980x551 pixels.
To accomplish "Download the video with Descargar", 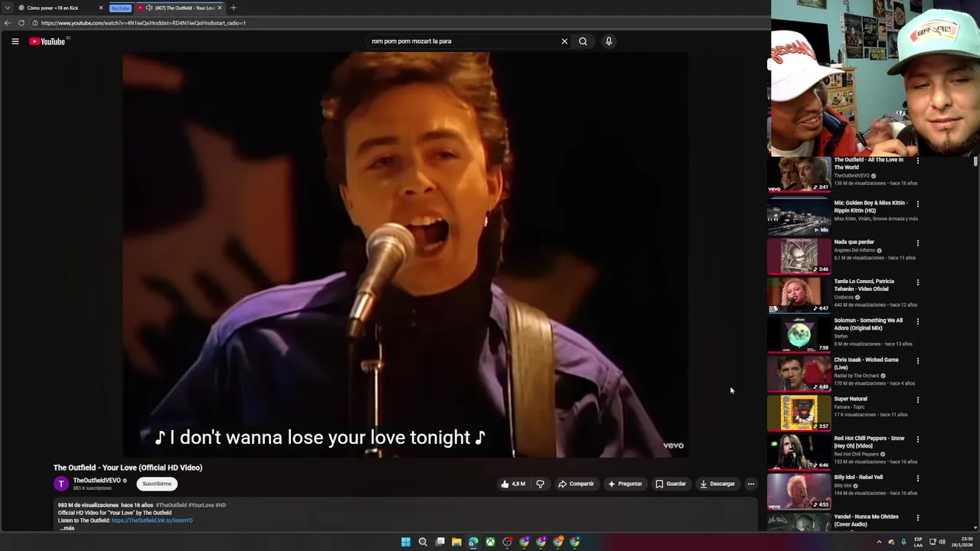I will pos(717,484).
